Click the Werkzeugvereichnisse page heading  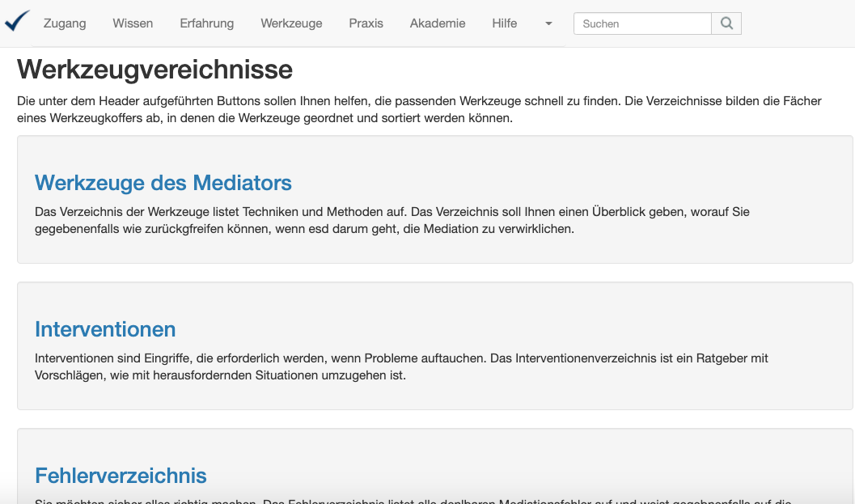click(154, 70)
